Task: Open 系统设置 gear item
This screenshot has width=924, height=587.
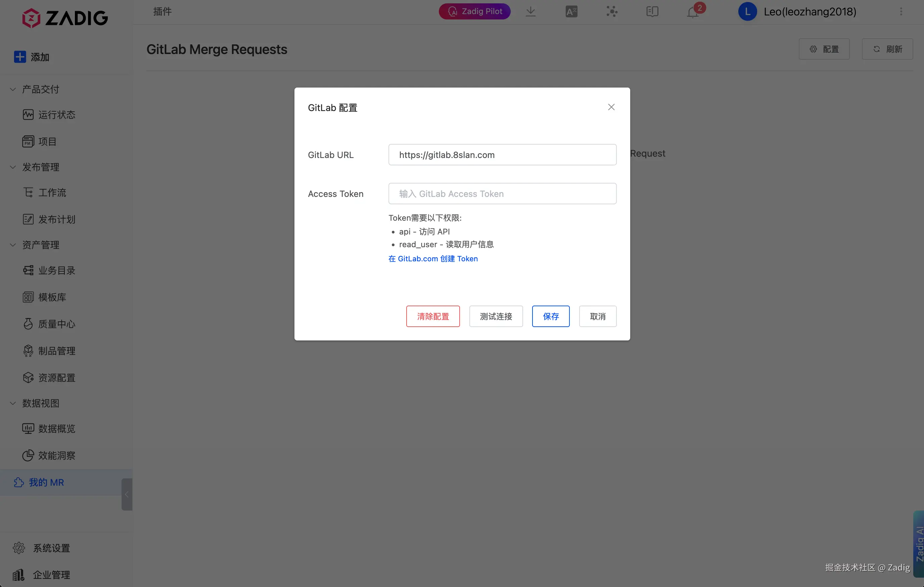Action: (51, 548)
